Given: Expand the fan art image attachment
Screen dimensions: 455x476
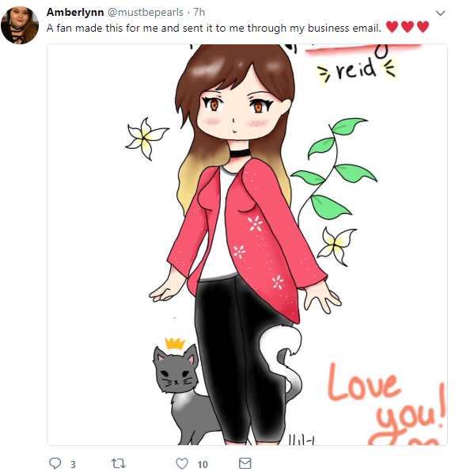Looking at the screenshot, I should tap(247, 245).
